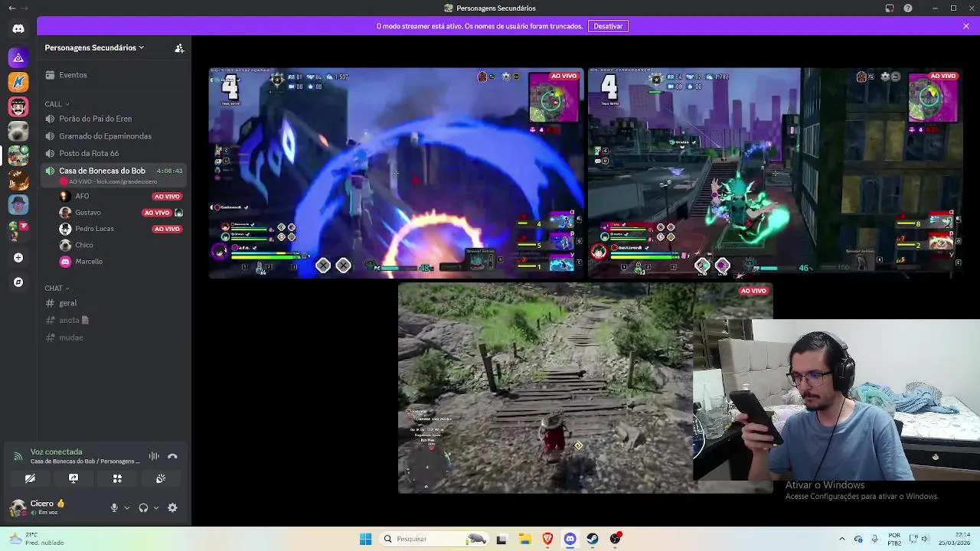Open the Windows Start button

click(x=366, y=539)
